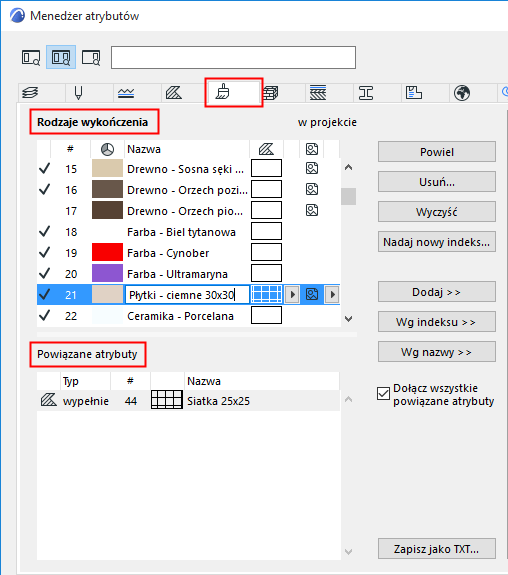Open the Surfaces brush tab
Image resolution: width=508 pixels, height=575 pixels.
point(223,92)
